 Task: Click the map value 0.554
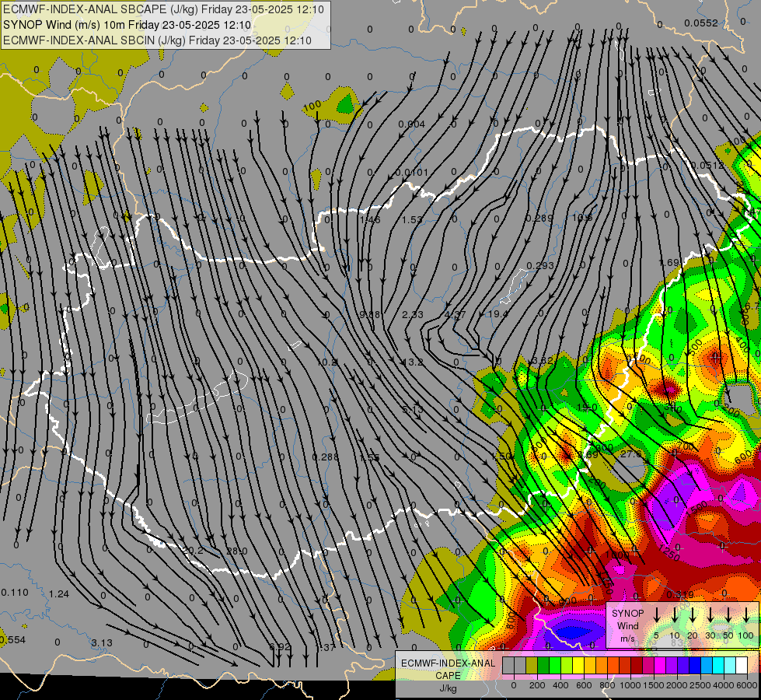click(12, 640)
